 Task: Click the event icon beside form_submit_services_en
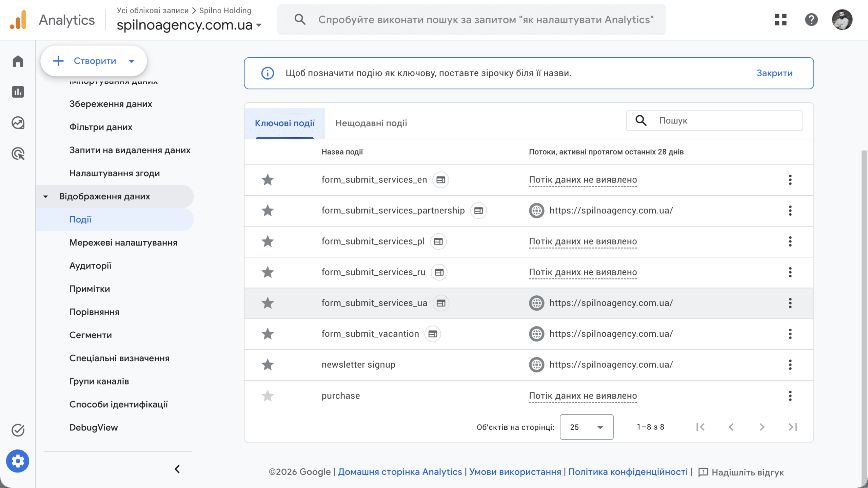[x=441, y=180]
